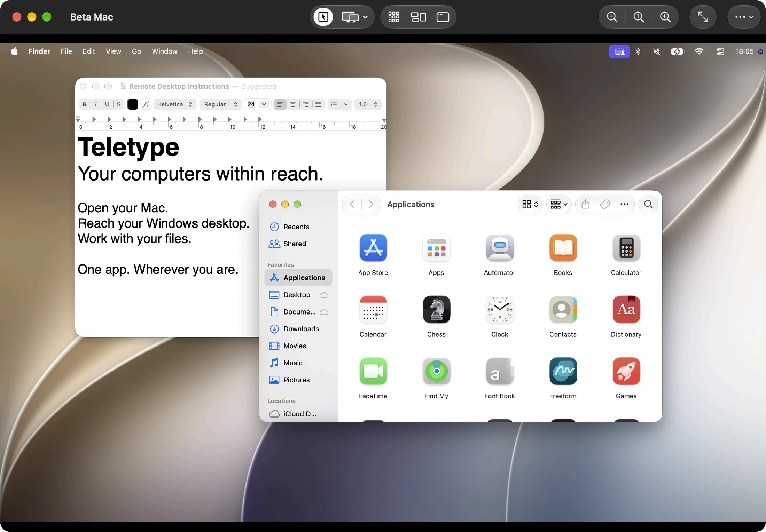Click the screen sharing status icon
766x532 pixels.
619,52
